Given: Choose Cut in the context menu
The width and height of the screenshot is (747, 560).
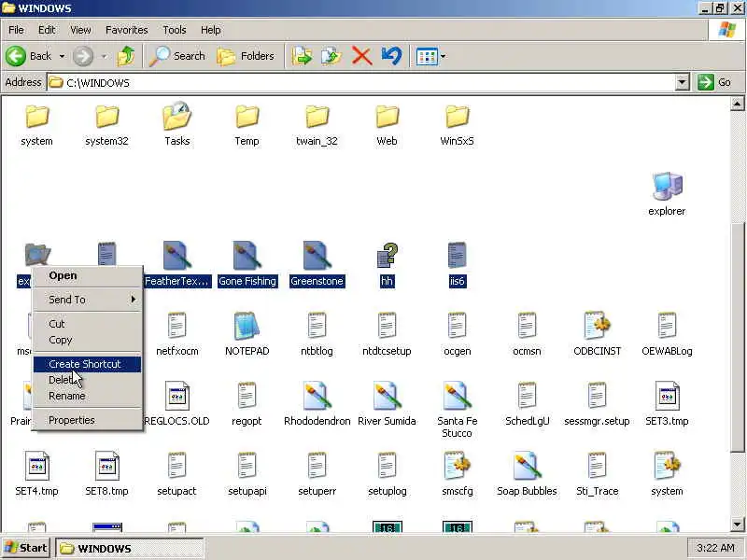Looking at the screenshot, I should 87,324.
